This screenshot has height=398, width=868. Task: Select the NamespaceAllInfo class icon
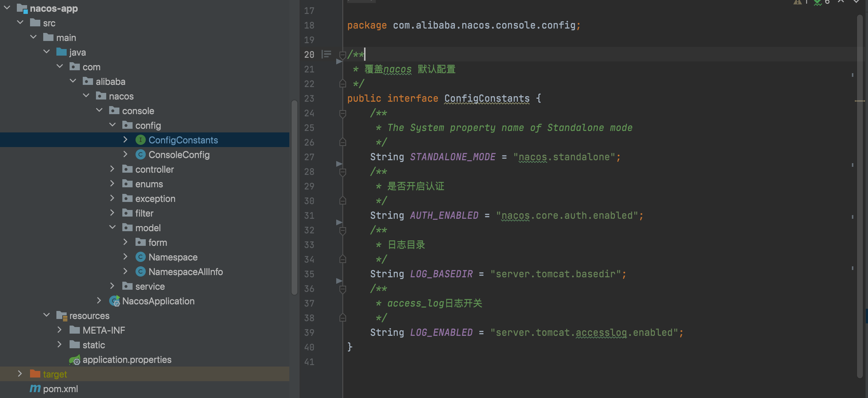141,271
